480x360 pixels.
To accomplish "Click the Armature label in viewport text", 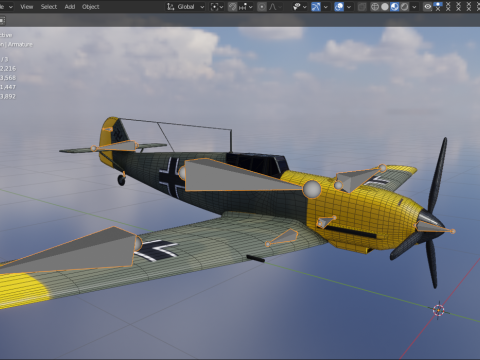I will coord(20,44).
